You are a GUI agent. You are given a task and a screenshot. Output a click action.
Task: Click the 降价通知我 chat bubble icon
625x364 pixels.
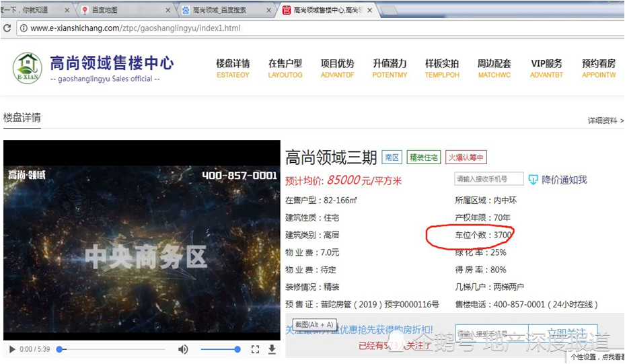point(533,180)
